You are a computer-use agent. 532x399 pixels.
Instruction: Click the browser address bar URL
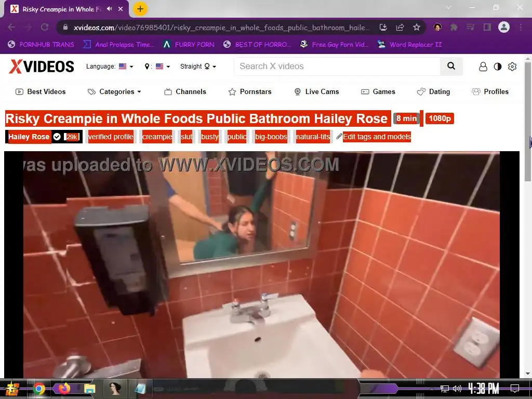pyautogui.click(x=221, y=28)
